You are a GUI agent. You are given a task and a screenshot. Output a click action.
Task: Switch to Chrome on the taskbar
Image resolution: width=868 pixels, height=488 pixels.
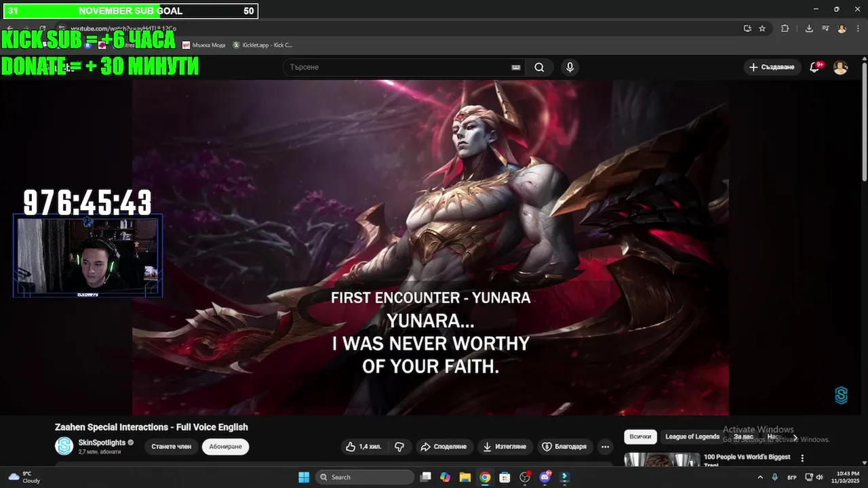(x=485, y=477)
